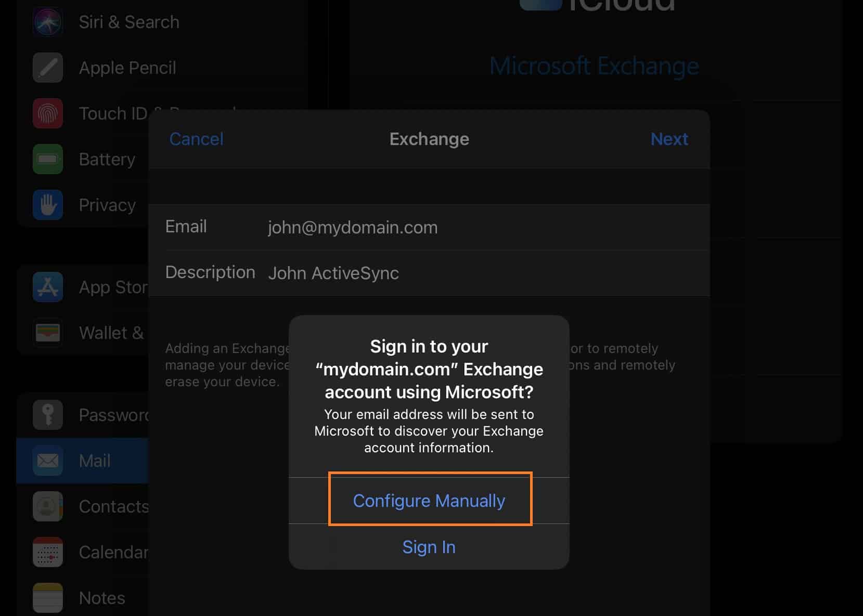Open Apple Pencil settings icon
Screen dimensions: 863x616
pyautogui.click(x=48, y=68)
